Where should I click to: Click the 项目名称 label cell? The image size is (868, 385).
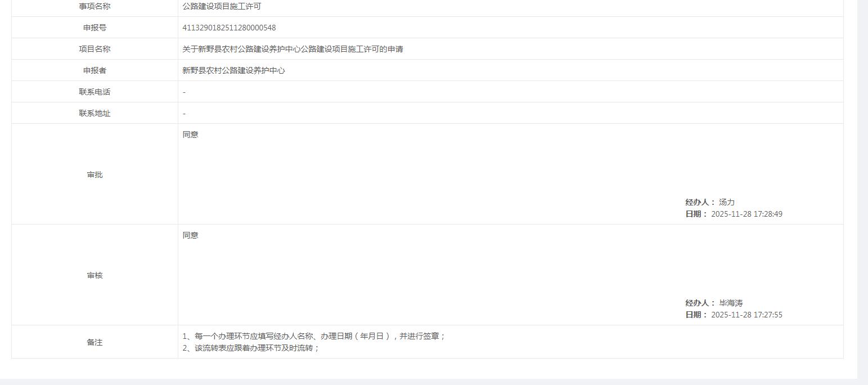[x=95, y=49]
